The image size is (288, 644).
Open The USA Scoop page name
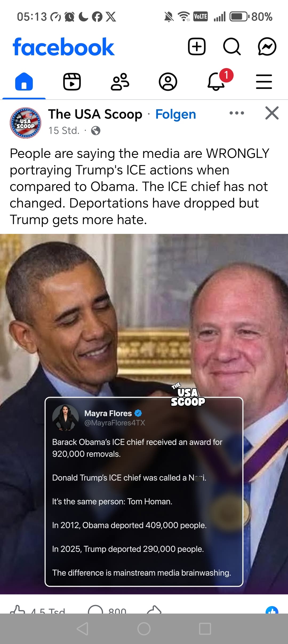(x=95, y=114)
